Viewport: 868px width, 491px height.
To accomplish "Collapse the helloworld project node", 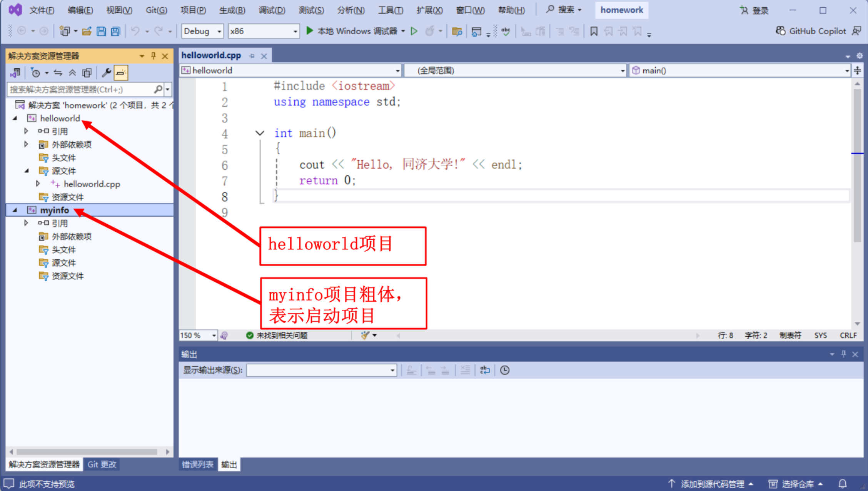I will (15, 118).
